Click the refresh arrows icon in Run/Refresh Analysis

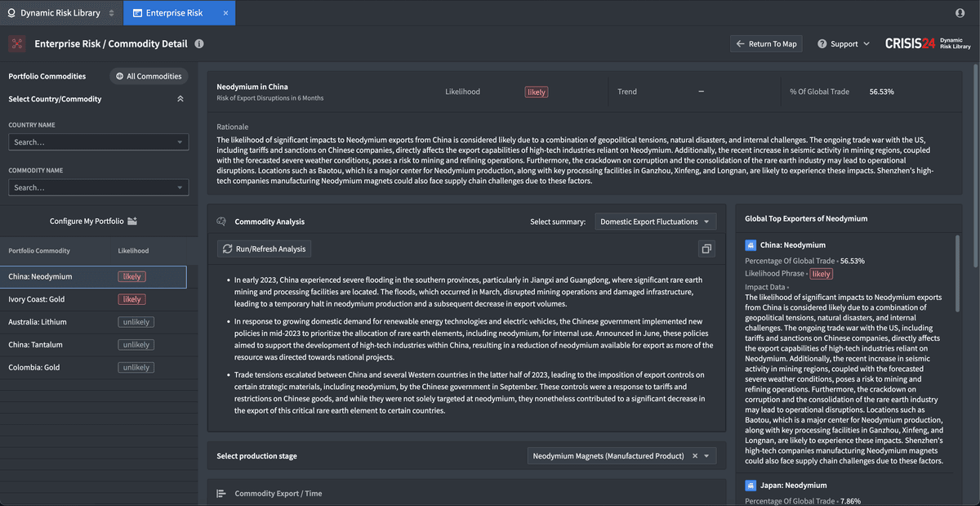[x=227, y=249]
